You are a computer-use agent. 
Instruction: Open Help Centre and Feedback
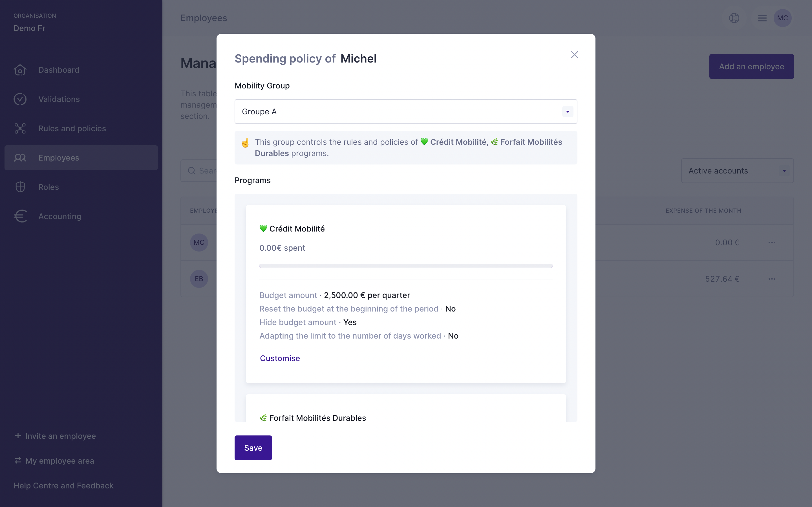point(63,486)
